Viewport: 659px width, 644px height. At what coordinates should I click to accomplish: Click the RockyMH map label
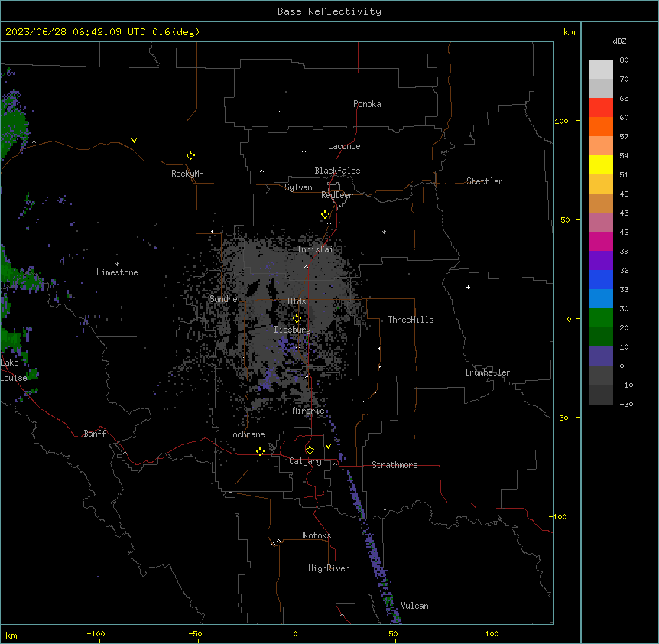coord(187,174)
